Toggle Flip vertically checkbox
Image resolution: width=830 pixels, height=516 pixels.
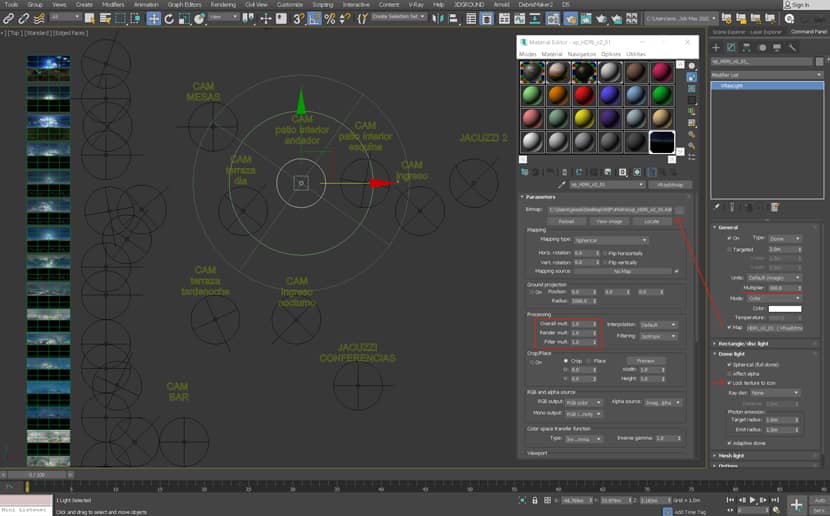pos(605,262)
